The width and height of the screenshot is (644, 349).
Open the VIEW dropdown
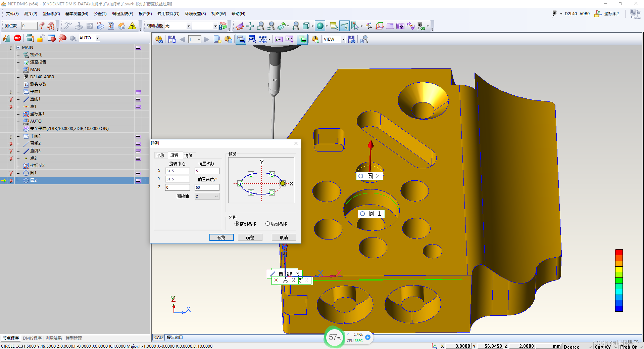pyautogui.click(x=343, y=39)
